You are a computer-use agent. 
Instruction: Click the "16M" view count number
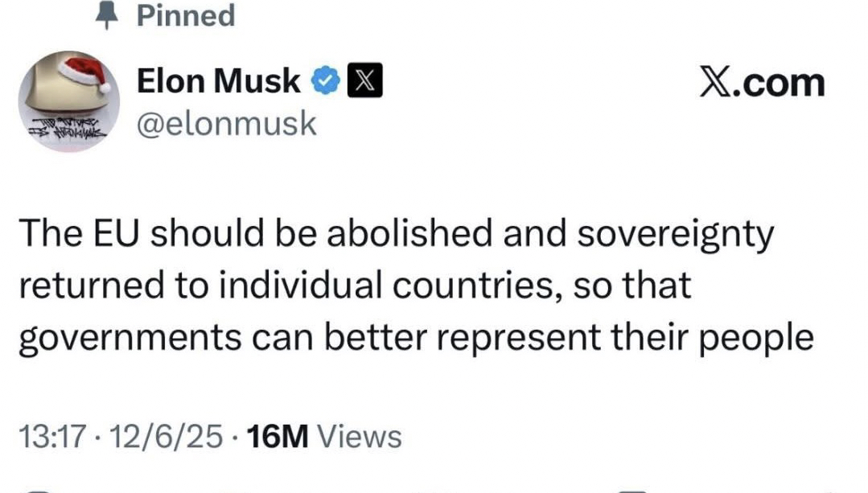pos(268,438)
